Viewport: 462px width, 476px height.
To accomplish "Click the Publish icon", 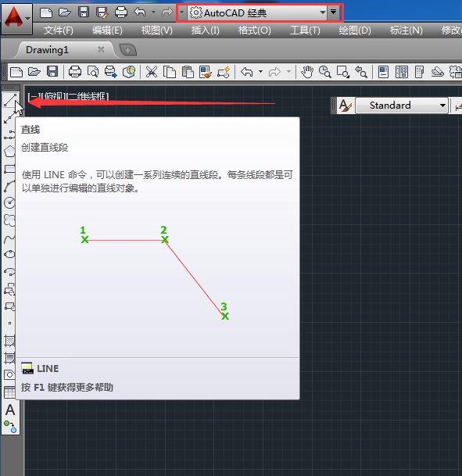I will pyautogui.click(x=110, y=72).
